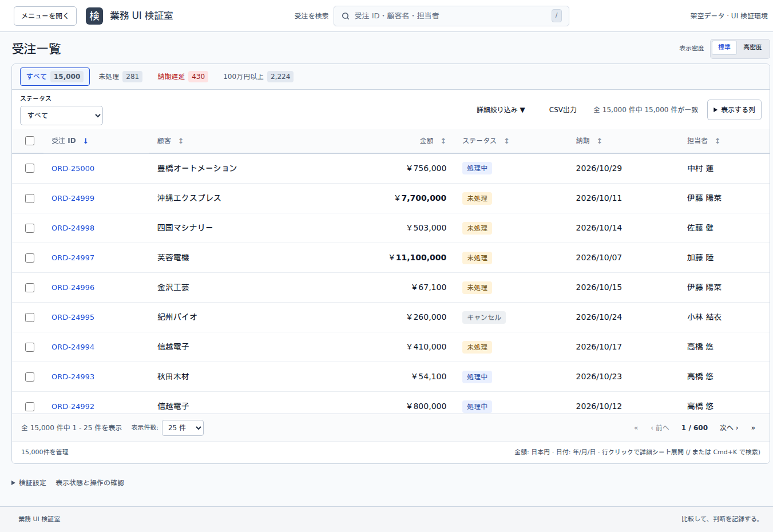Tick the checkbox for ORD-24998
Image resolution: width=773 pixels, height=532 pixels.
pos(30,228)
